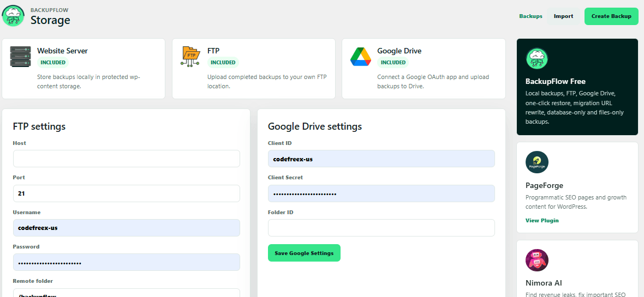Click the Nimora AI title text
Image resolution: width=644 pixels, height=297 pixels.
coord(544,283)
